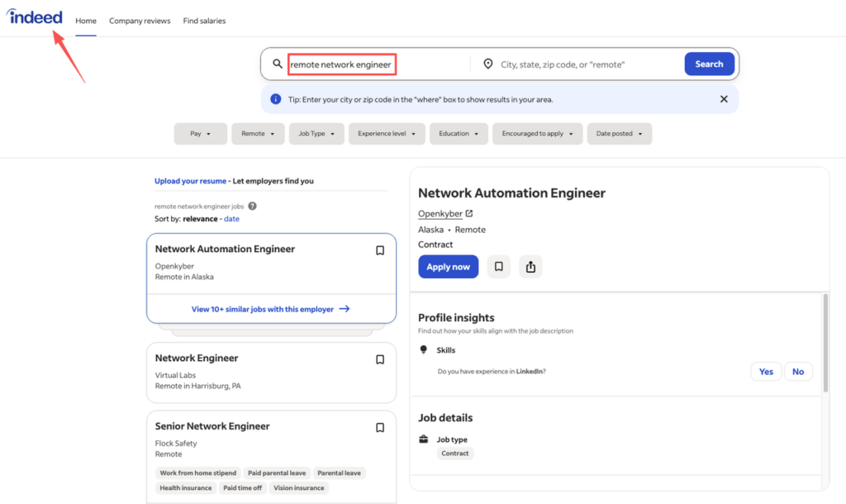Click the location pin icon in where field
Image resolution: width=846 pixels, height=504 pixels.
click(x=487, y=63)
